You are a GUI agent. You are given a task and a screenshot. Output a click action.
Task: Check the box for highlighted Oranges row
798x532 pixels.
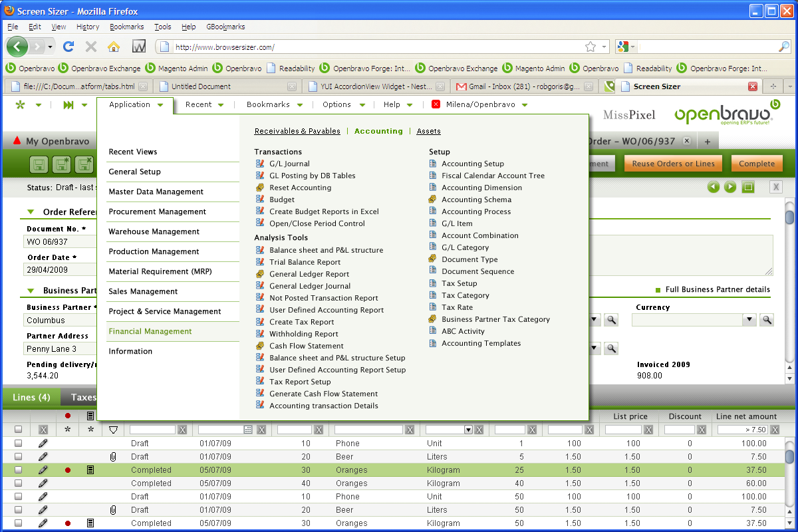pos(19,470)
